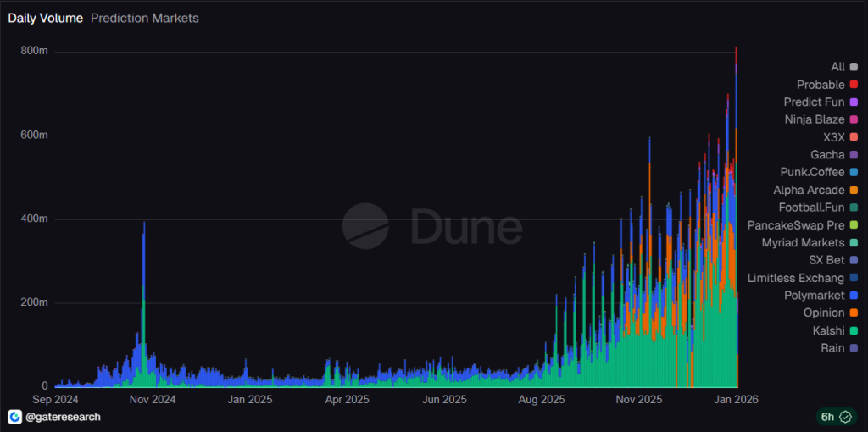
Task: Toggle the Rain legend entry
Action: (x=832, y=348)
